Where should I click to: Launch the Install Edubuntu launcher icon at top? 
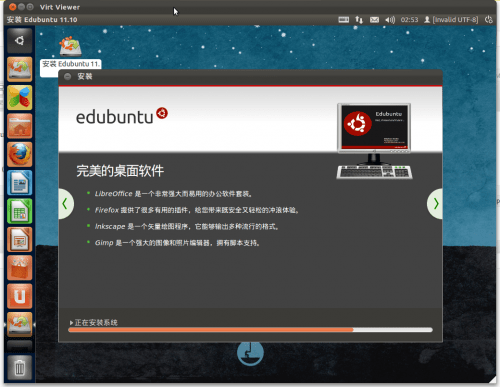tap(20, 69)
